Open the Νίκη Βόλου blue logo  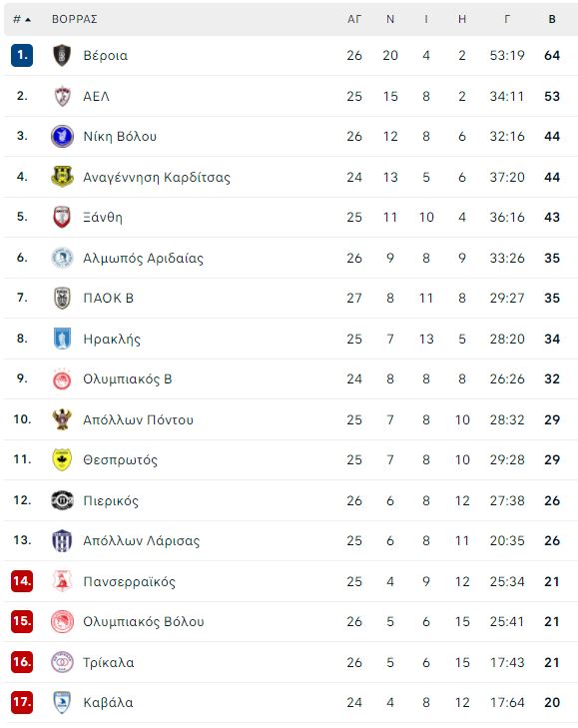coord(62,137)
